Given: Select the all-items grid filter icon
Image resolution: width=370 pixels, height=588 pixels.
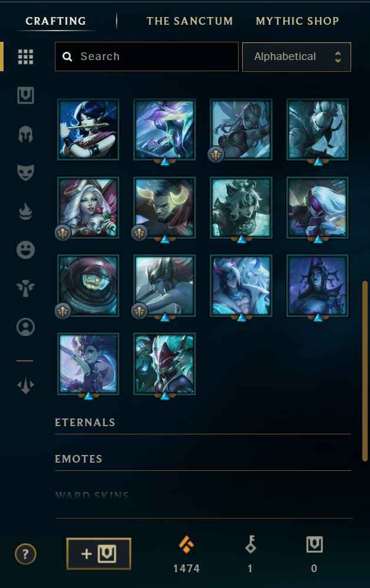Looking at the screenshot, I should [25, 57].
